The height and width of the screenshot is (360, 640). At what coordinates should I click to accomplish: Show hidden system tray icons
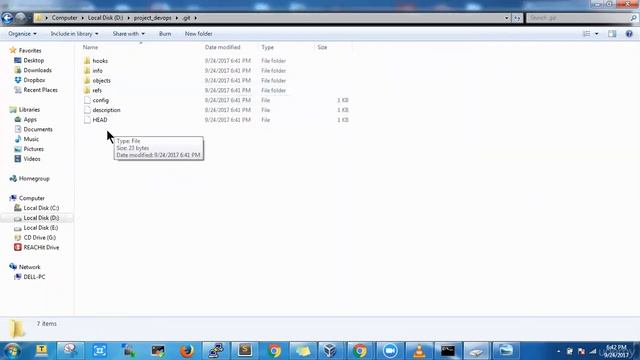point(558,351)
